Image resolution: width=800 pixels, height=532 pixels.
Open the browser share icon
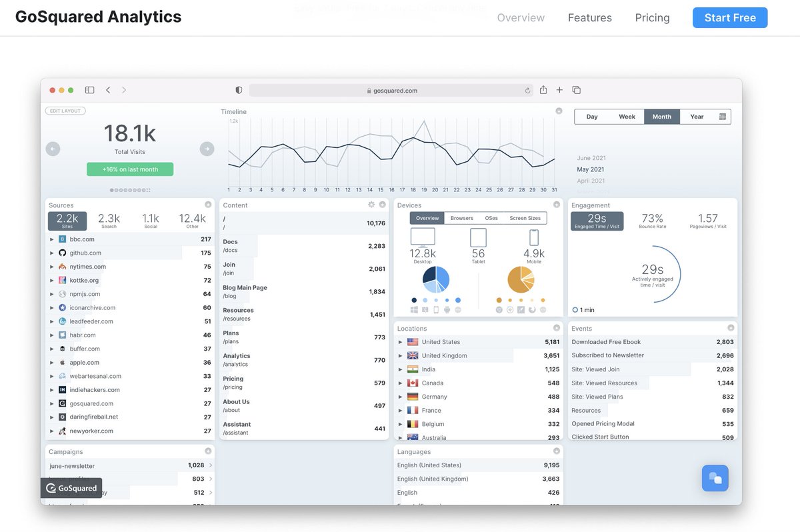tap(543, 89)
